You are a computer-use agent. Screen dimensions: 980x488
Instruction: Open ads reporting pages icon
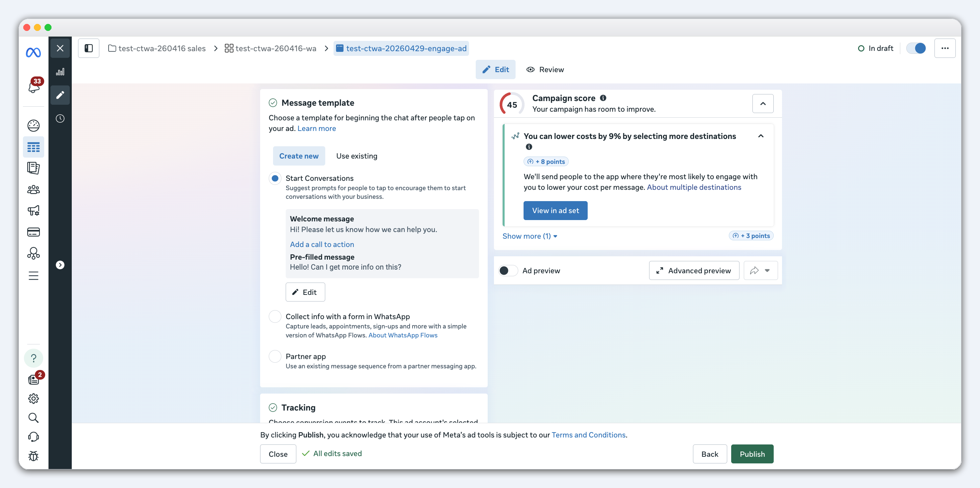point(34,168)
